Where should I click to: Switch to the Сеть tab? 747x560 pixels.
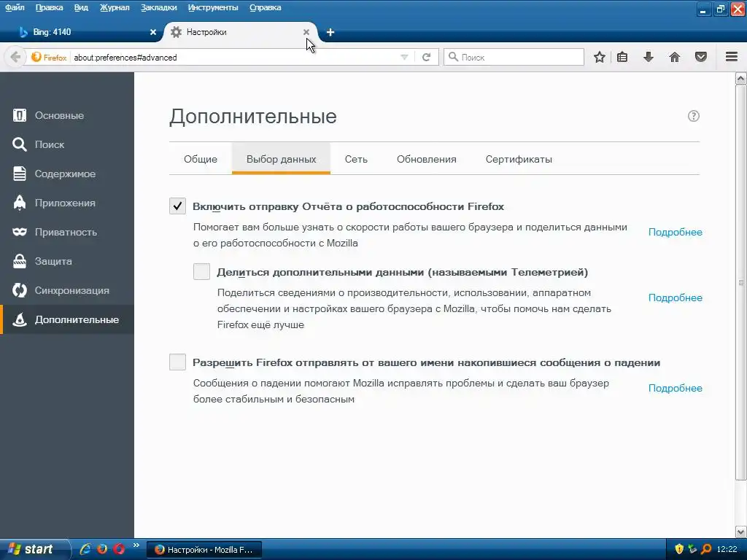pyautogui.click(x=356, y=159)
